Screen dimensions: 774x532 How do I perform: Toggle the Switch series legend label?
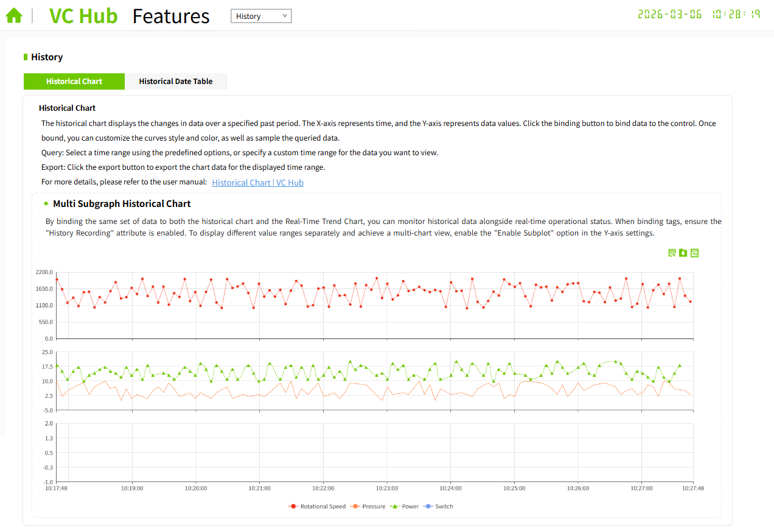point(444,506)
